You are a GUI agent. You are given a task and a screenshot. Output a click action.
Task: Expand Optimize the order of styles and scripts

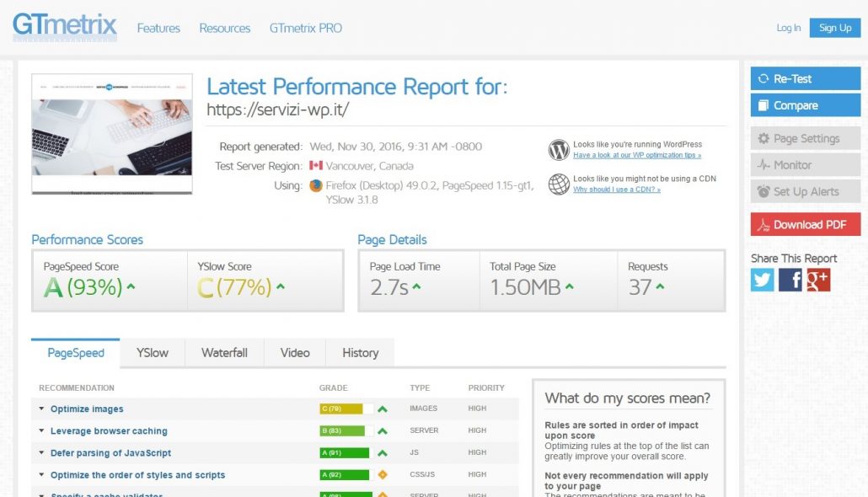(41, 475)
